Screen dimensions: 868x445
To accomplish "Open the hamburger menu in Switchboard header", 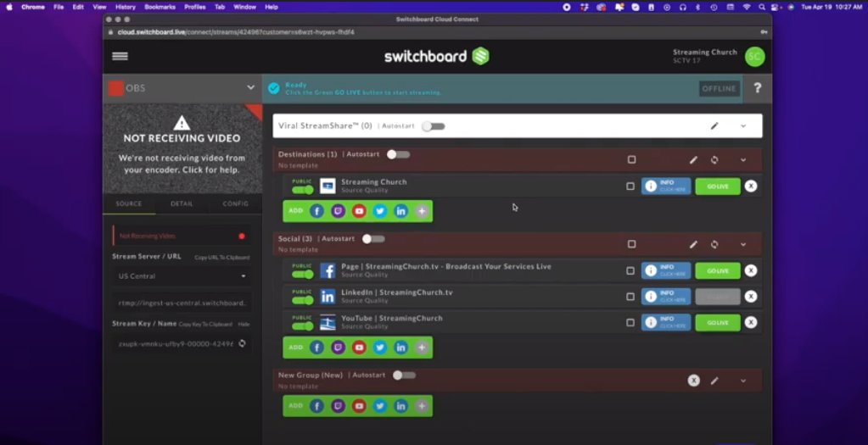I will pyautogui.click(x=120, y=56).
